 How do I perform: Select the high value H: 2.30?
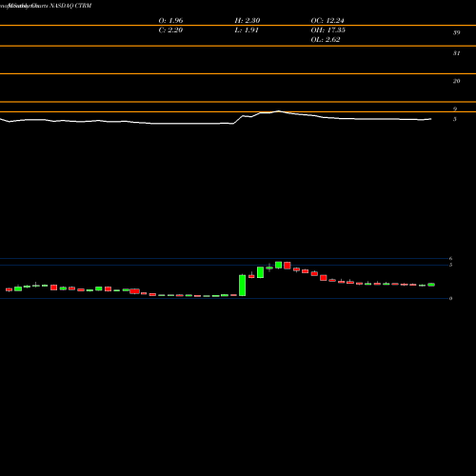tap(248, 21)
